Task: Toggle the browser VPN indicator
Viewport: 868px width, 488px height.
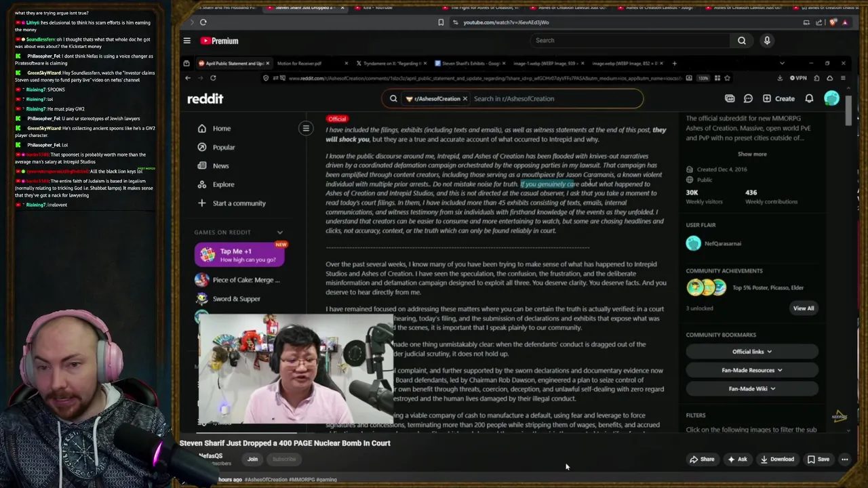Action: click(798, 78)
